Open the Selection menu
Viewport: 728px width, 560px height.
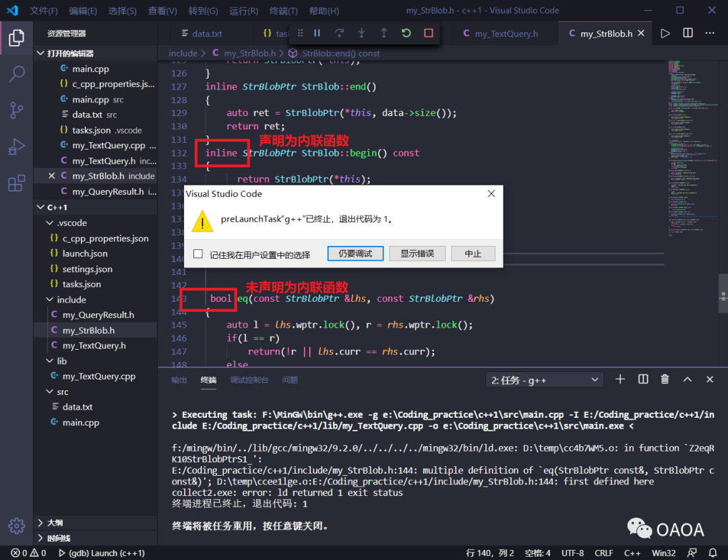point(123,10)
